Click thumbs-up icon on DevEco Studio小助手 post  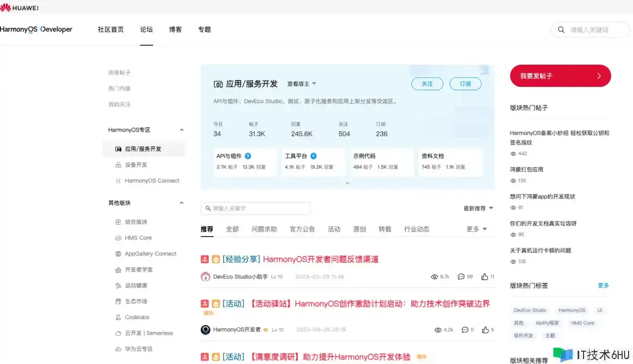point(485,277)
